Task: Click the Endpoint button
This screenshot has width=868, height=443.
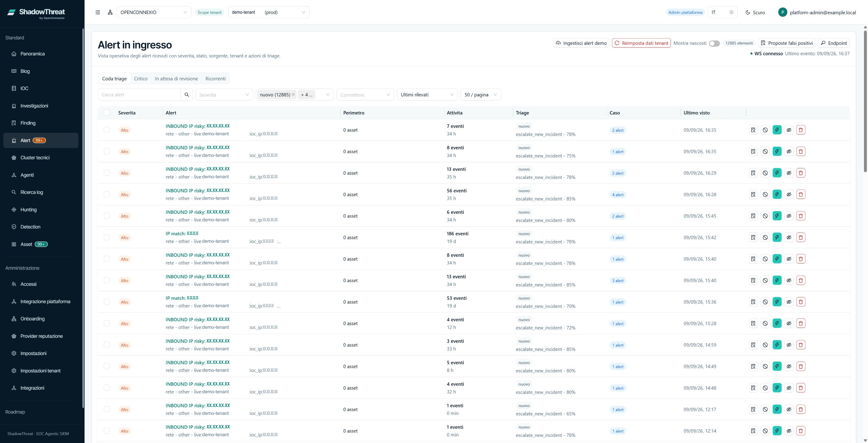Action: point(833,43)
